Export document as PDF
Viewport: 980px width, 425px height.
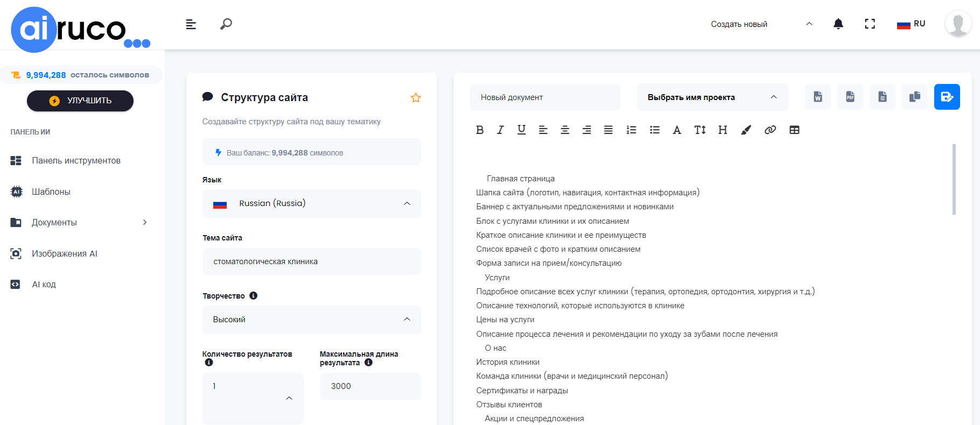pos(850,97)
